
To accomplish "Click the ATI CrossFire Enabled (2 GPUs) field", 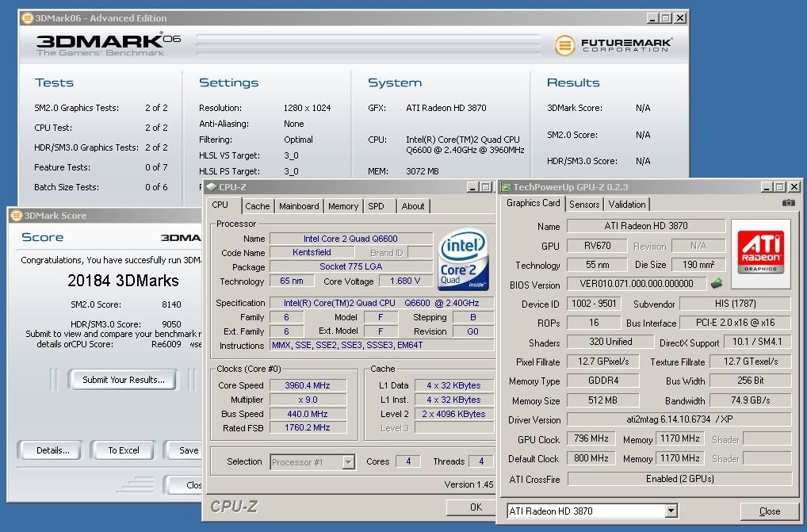I will (679, 479).
